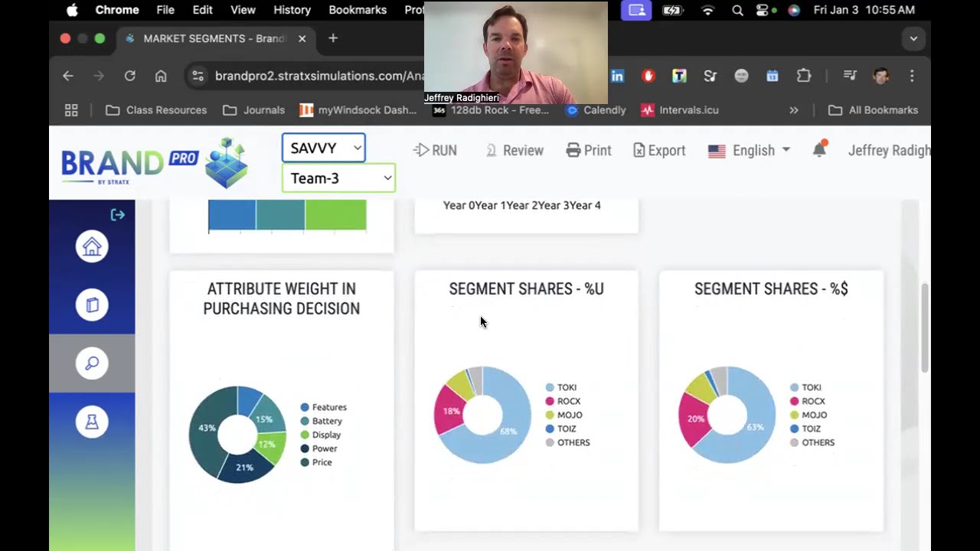
Task: Expand the English language dropdown
Action: [x=749, y=150]
